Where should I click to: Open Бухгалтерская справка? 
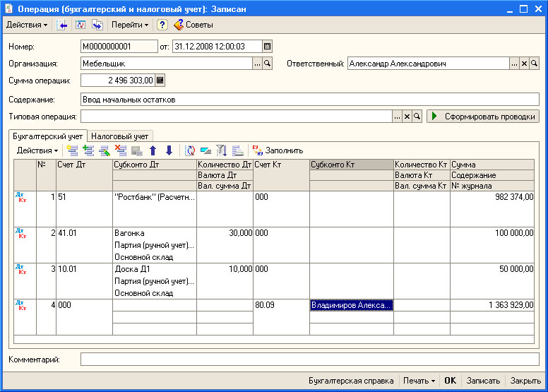coord(351,381)
